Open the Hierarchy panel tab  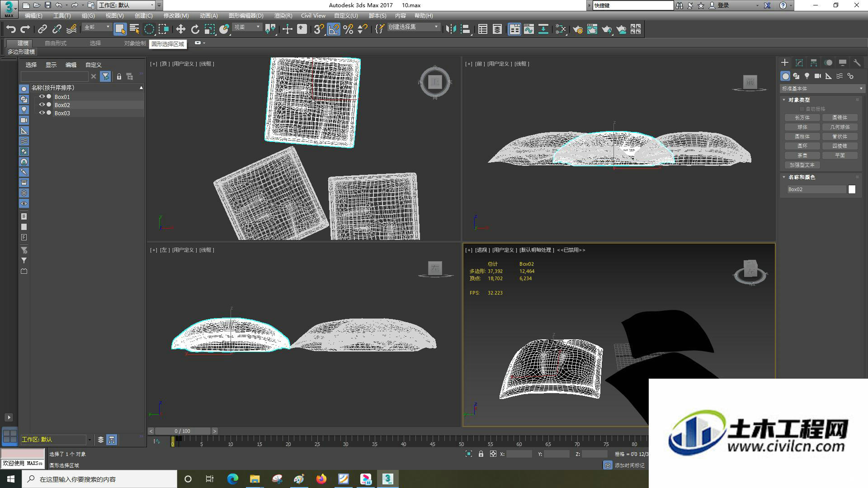(x=814, y=63)
